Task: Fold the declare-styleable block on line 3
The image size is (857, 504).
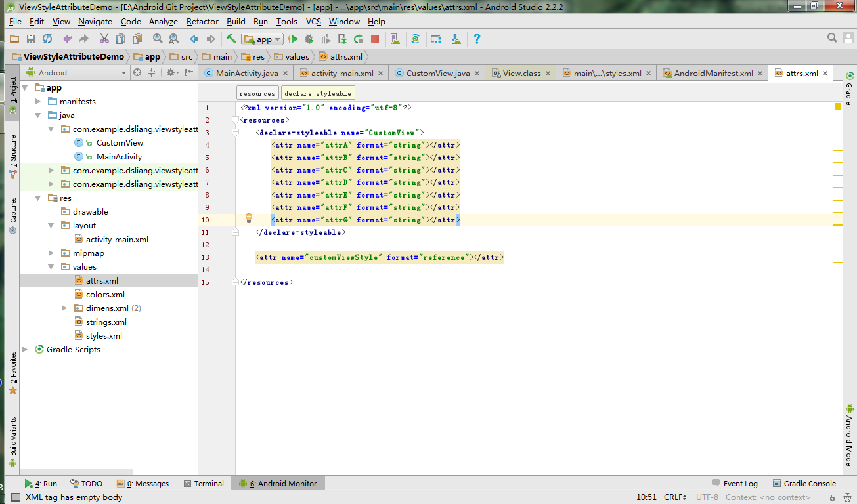Action: tap(235, 133)
